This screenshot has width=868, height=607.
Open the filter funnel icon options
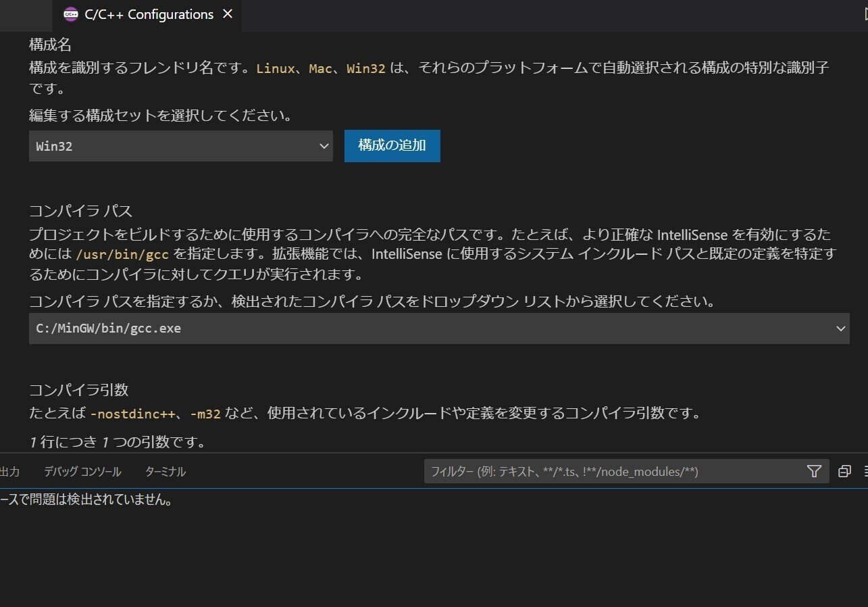point(814,472)
